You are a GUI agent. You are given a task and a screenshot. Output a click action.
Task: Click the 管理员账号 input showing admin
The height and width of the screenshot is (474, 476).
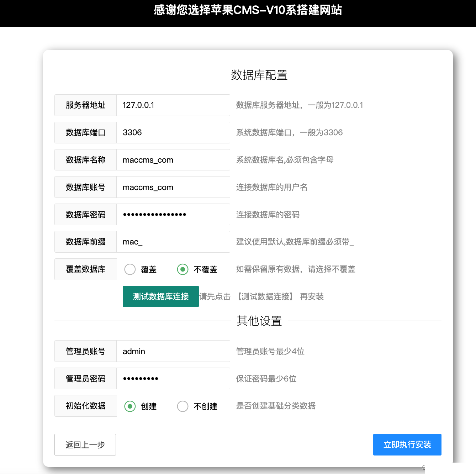click(173, 351)
